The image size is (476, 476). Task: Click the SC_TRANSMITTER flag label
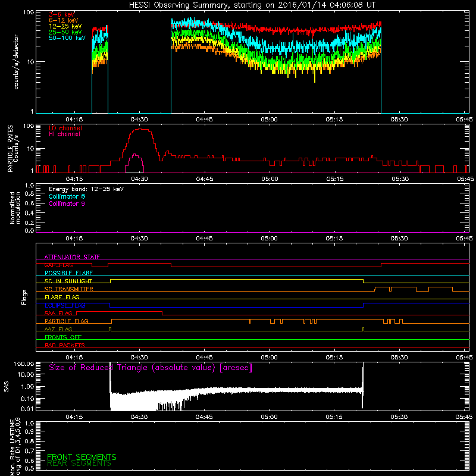point(68,289)
